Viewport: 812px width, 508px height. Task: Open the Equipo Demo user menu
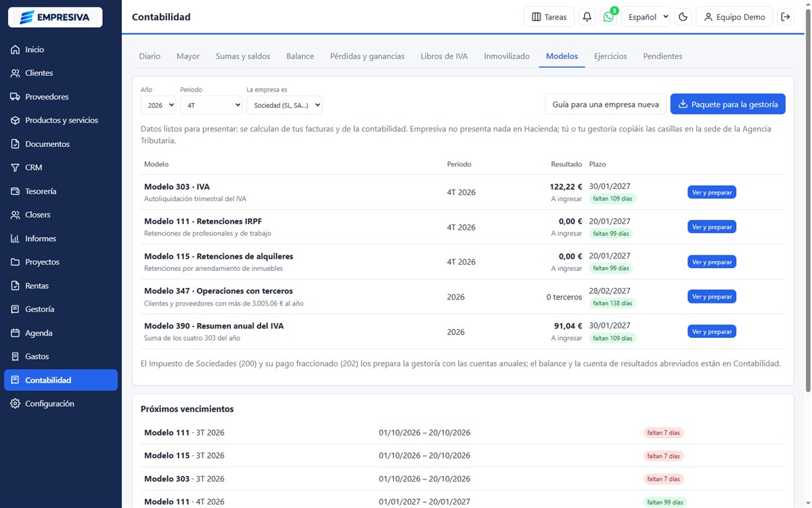coord(735,17)
